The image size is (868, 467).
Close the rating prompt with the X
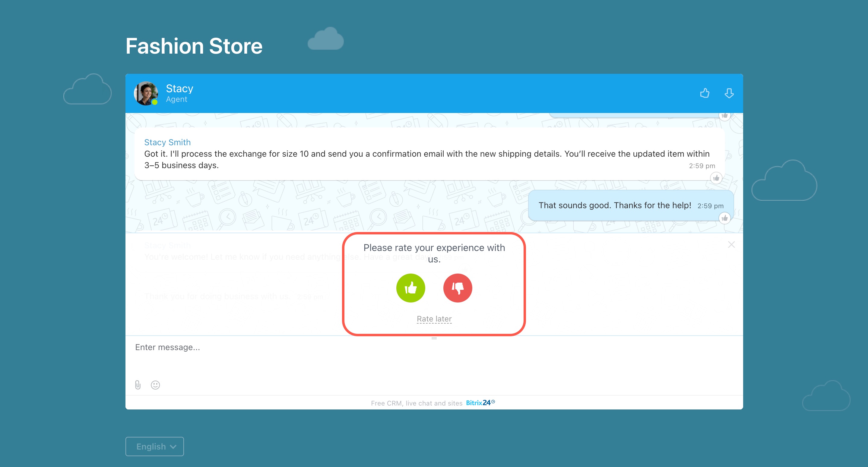point(731,244)
